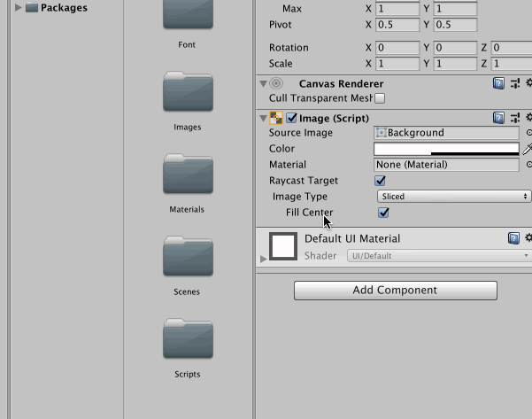Open Canvas Renderer help reference icon
This screenshot has width=532, height=419.
499,83
